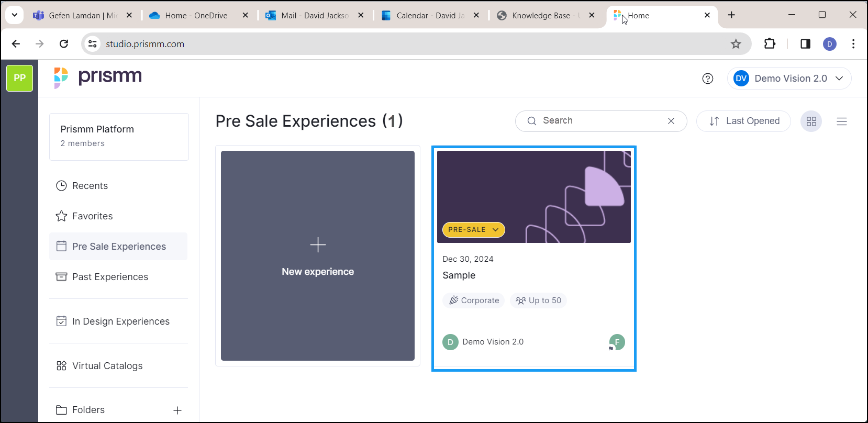Go to Past Experiences section
The width and height of the screenshot is (868, 423).
point(110,277)
